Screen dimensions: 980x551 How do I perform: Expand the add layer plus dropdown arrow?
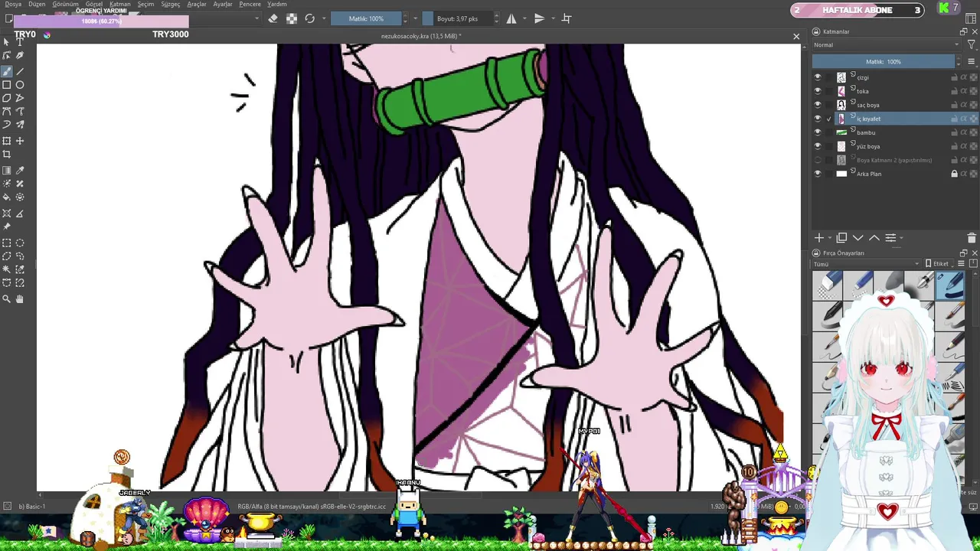click(x=830, y=238)
